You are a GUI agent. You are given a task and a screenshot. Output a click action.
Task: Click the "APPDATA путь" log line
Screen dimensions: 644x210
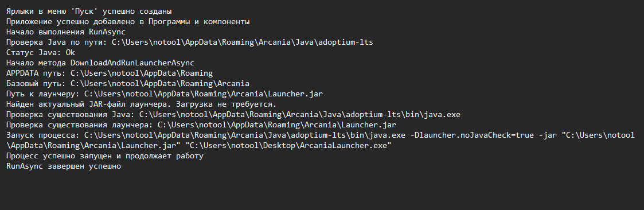110,73
